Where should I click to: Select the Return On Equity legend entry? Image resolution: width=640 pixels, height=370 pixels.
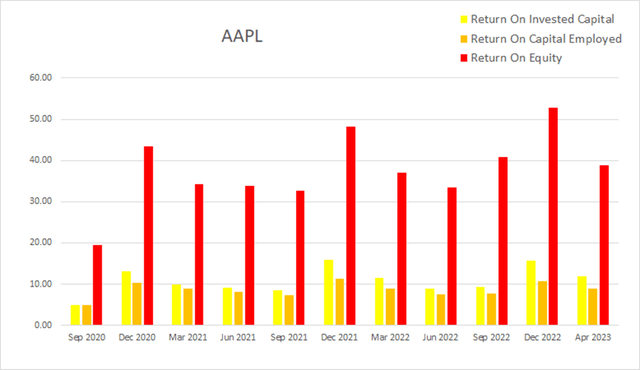click(511, 58)
